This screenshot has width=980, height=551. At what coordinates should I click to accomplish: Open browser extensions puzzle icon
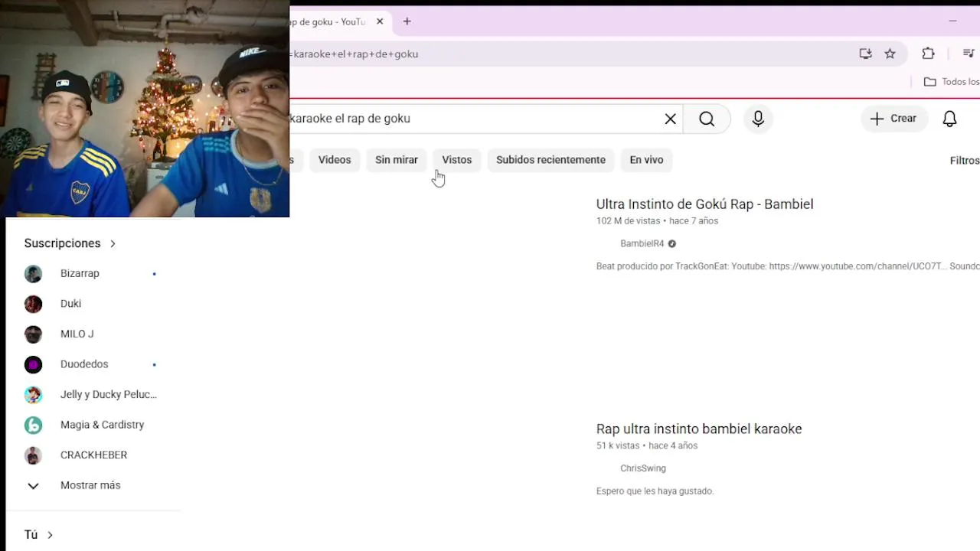[x=928, y=54]
